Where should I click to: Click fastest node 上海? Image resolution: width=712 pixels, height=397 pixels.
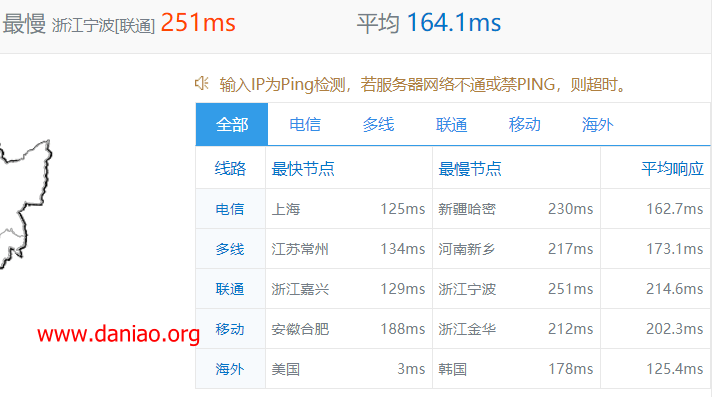[286, 209]
